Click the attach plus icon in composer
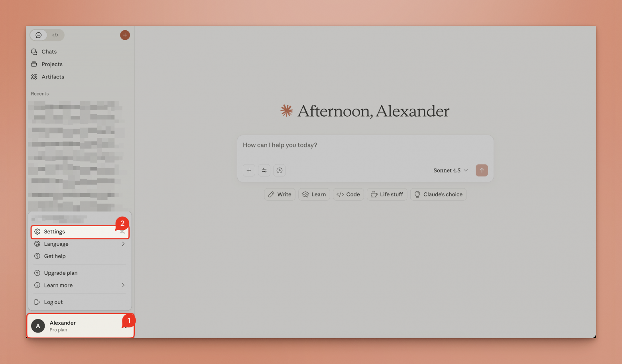Screen dimensions: 622x364 (249, 170)
